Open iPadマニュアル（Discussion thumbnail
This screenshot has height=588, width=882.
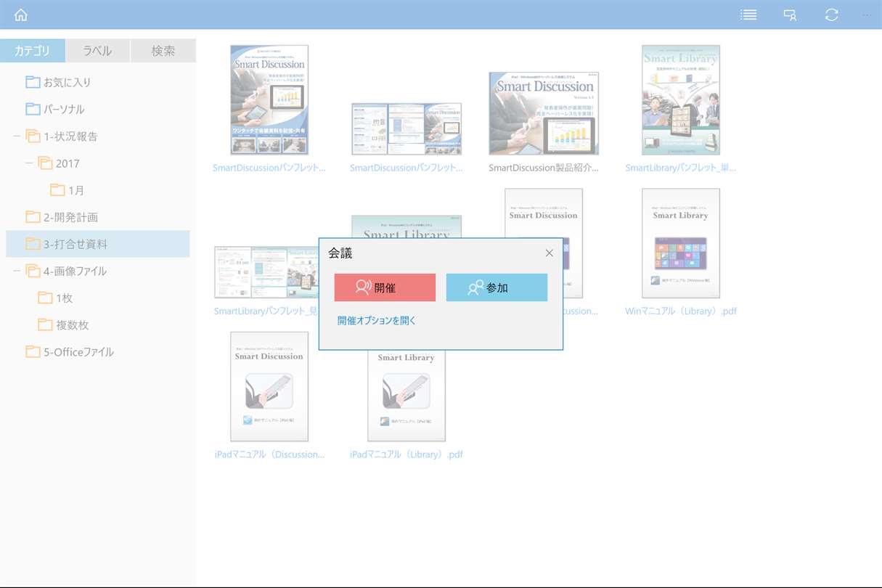[269, 386]
